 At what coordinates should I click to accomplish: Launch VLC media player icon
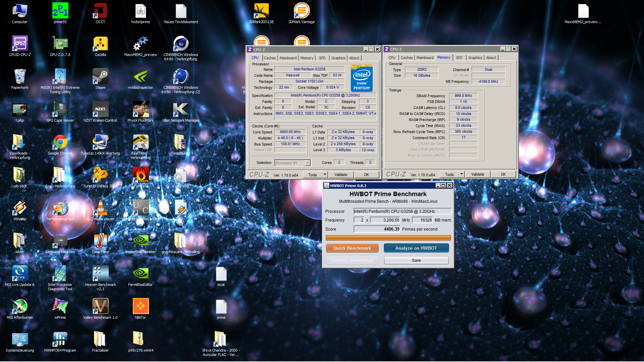pyautogui.click(x=100, y=210)
